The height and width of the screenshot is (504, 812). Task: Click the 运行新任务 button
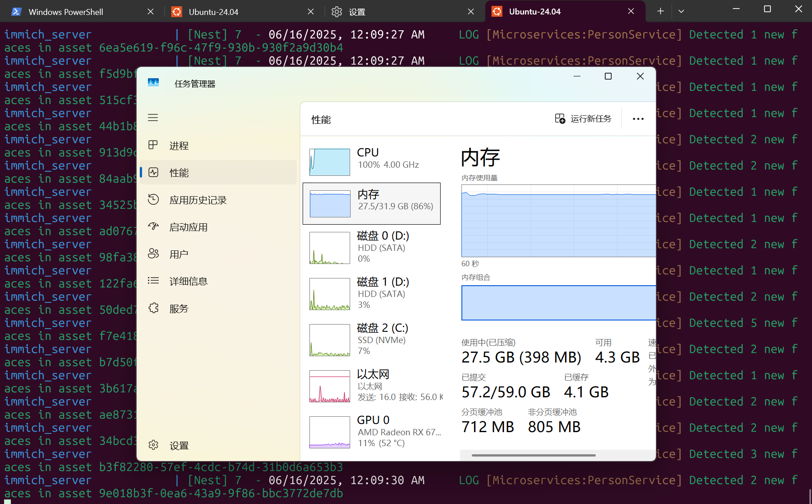[x=584, y=118]
